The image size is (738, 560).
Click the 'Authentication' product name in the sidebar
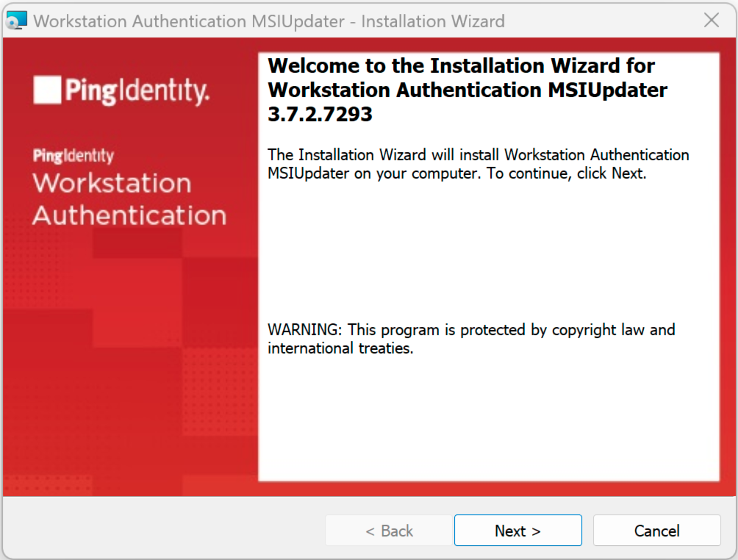coord(130,215)
